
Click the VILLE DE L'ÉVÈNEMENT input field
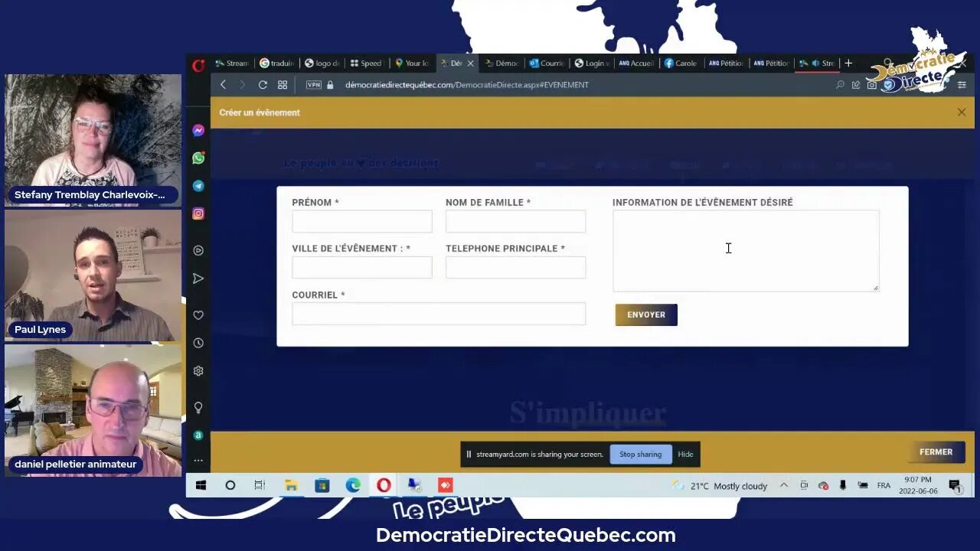(x=362, y=267)
